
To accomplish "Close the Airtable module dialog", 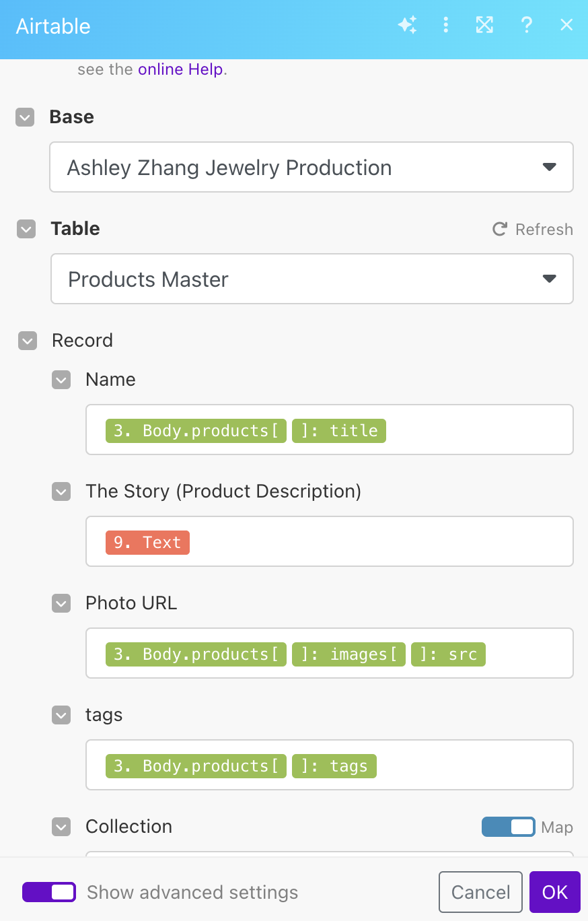I will (x=566, y=26).
